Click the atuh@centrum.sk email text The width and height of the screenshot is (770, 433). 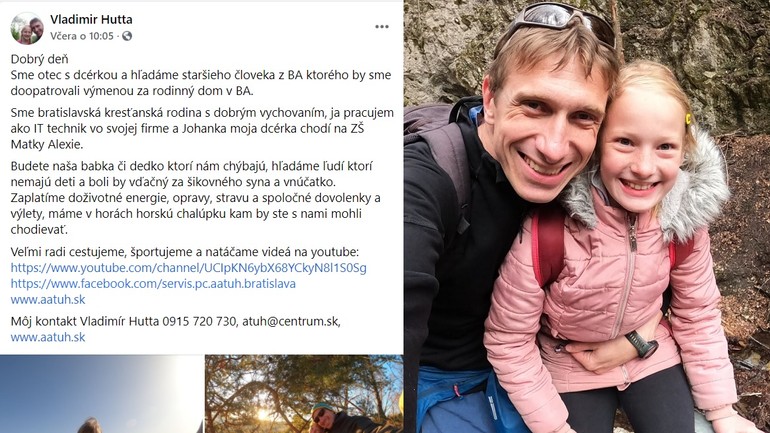tap(291, 322)
